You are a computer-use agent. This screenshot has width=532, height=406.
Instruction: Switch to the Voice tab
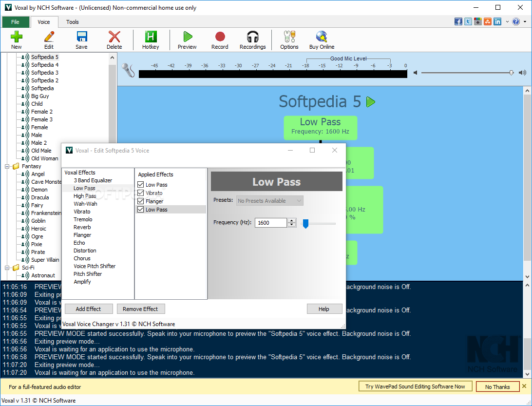tap(44, 22)
